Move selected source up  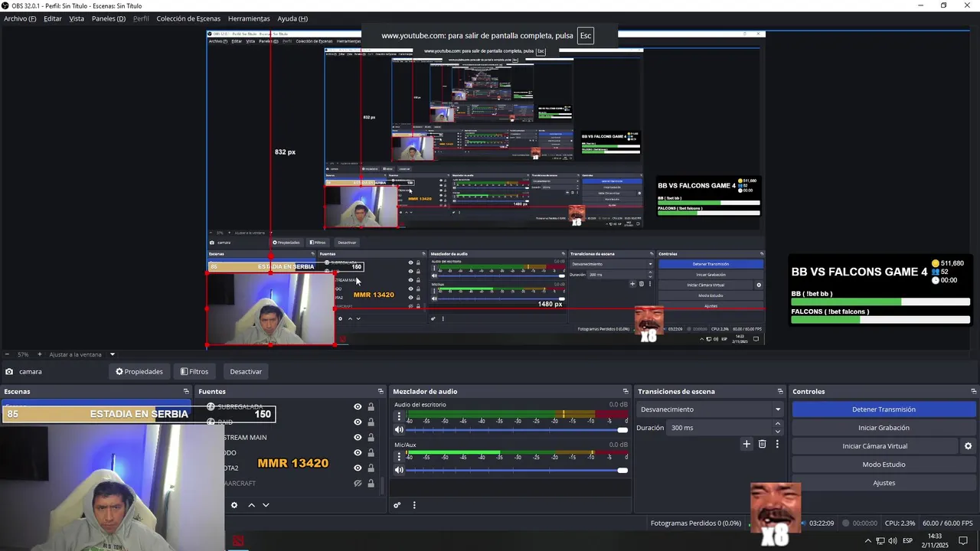(251, 505)
